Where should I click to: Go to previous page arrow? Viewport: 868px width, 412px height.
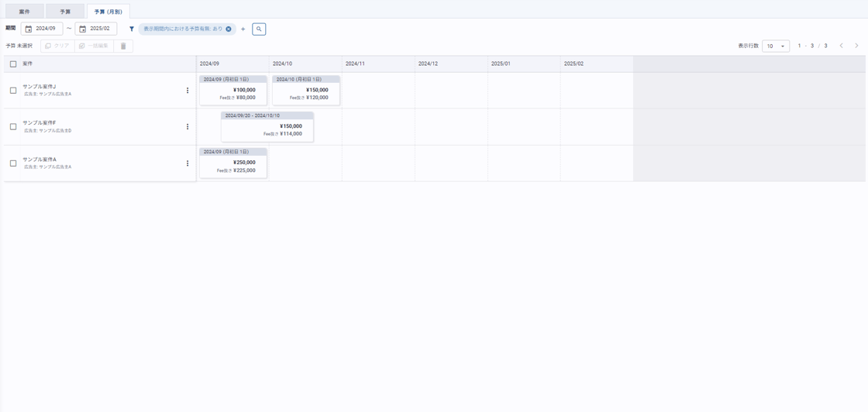coord(842,46)
